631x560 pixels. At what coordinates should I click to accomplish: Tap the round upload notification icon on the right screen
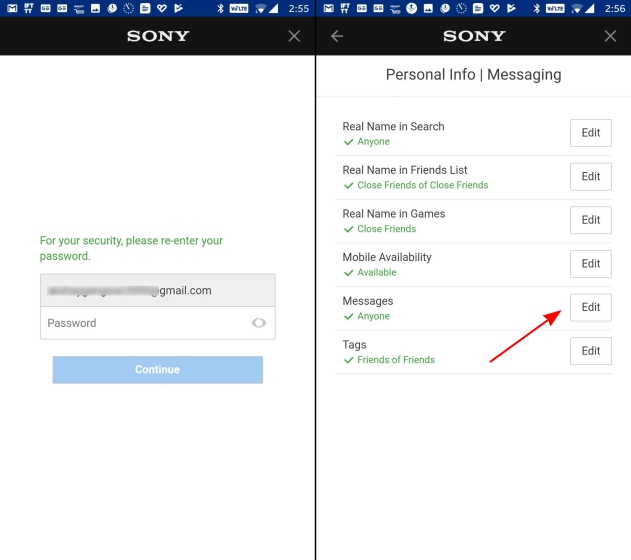pos(412,8)
